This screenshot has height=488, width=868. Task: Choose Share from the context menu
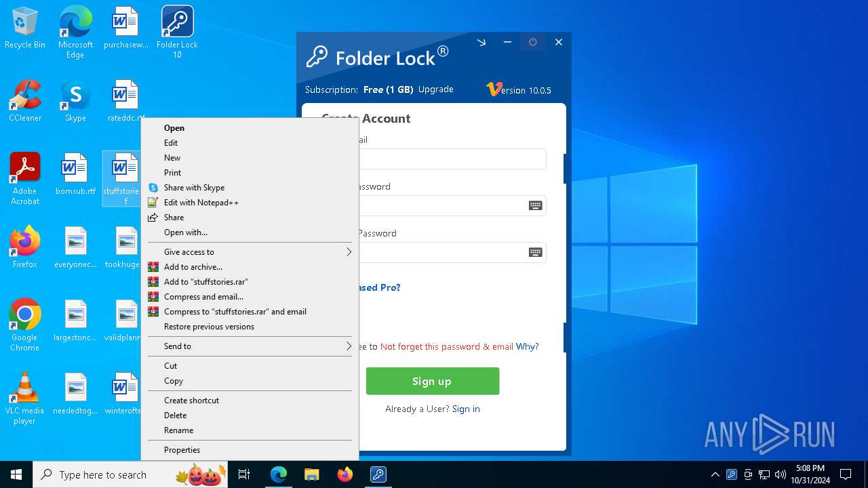click(250, 218)
